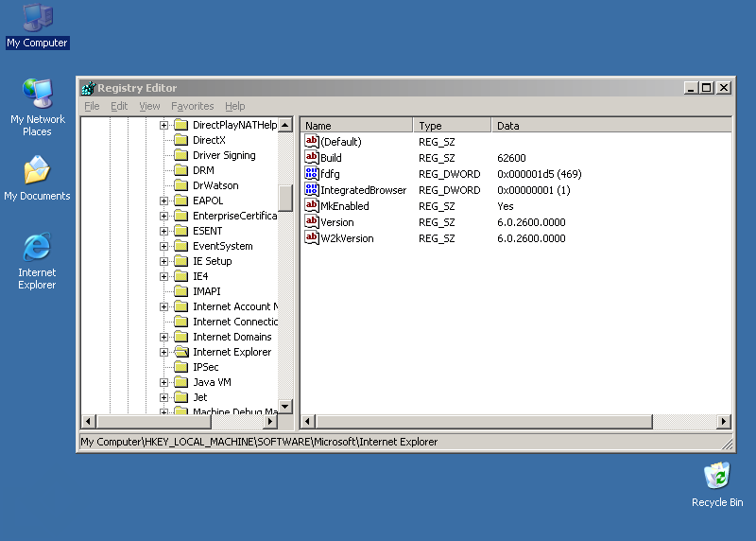756x541 pixels.
Task: Select the IPSec key label
Action: pos(206,367)
